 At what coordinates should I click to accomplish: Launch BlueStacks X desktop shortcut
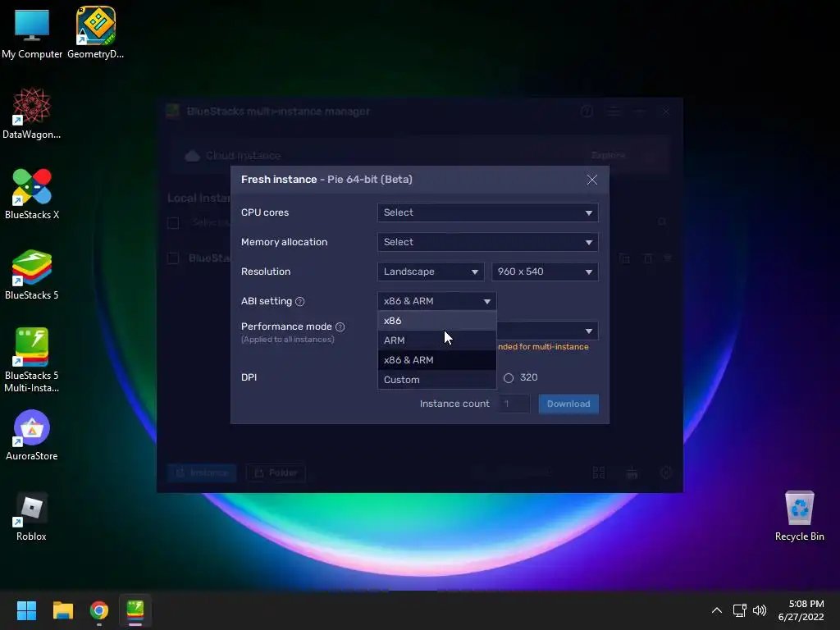click(x=32, y=194)
